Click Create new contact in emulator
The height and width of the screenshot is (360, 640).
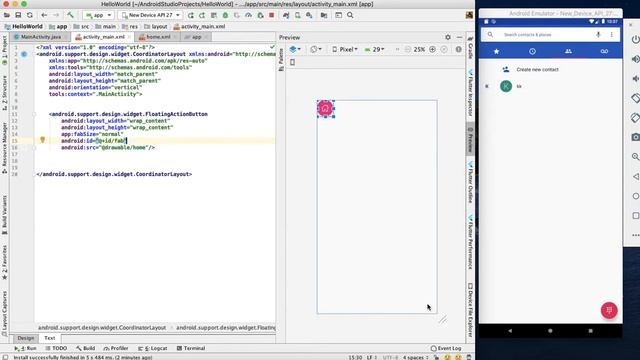pos(537,70)
